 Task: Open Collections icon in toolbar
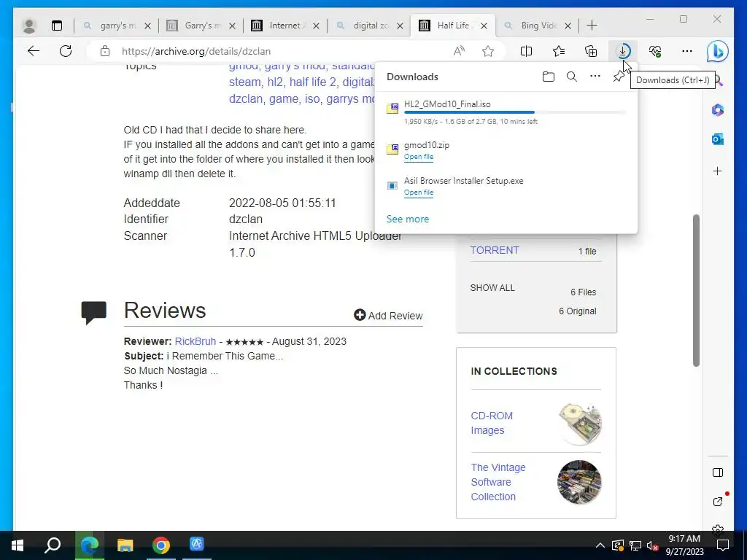point(591,51)
